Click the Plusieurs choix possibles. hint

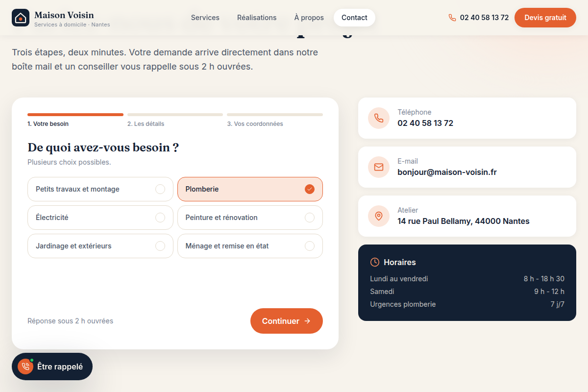click(x=69, y=162)
